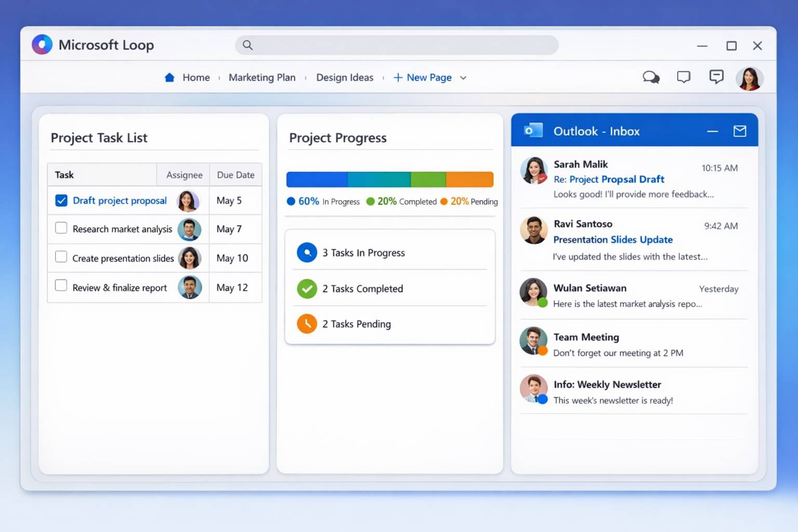The image size is (798, 532).
Task: Uncheck the Draft project proposal checkbox
Action: [61, 201]
